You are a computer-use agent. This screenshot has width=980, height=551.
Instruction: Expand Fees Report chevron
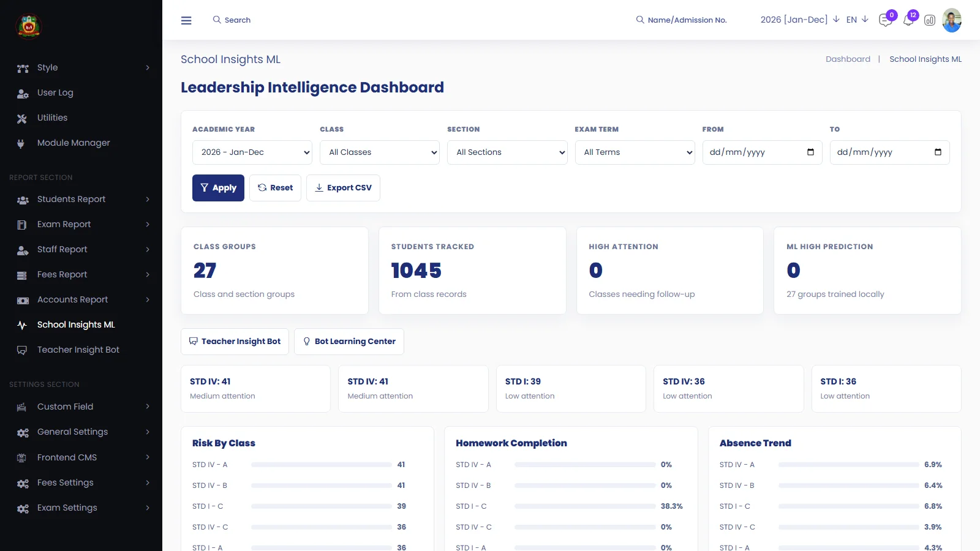tap(148, 275)
